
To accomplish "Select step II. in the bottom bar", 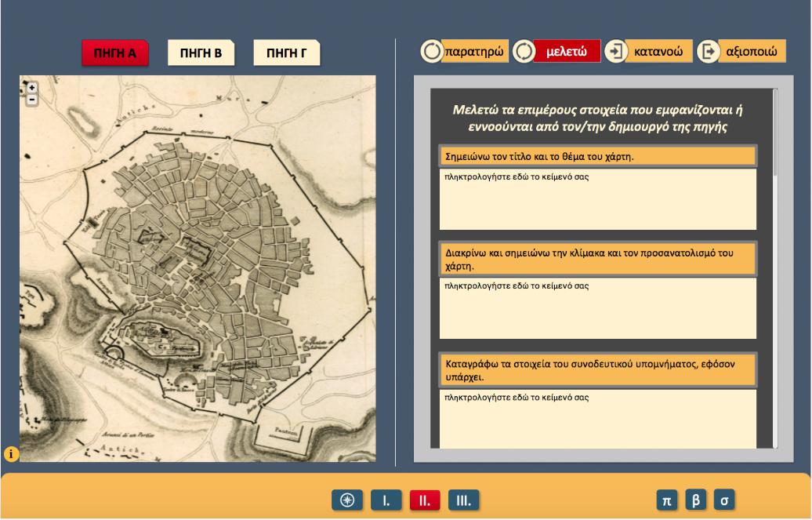I will [x=425, y=500].
